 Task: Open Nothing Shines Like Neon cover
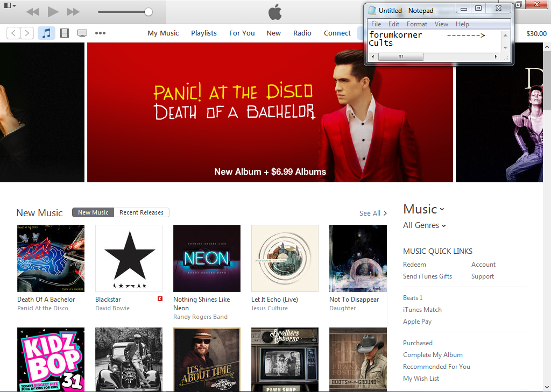(207, 259)
